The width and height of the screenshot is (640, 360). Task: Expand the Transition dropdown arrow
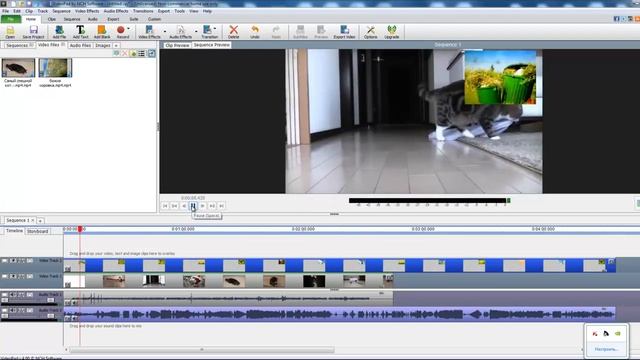(215, 29)
